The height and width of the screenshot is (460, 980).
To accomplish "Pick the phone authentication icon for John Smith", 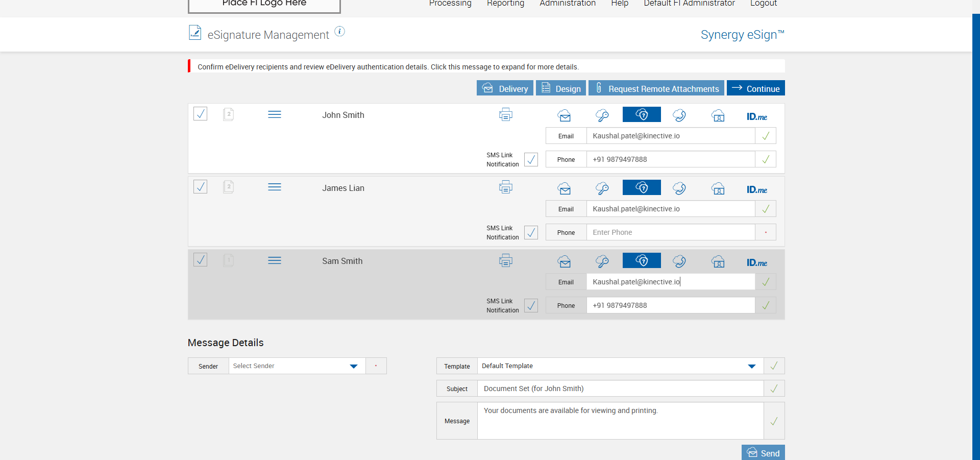I will click(x=679, y=115).
